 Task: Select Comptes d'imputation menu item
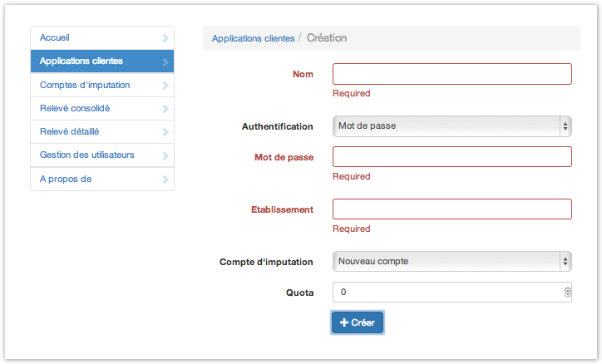85,85
